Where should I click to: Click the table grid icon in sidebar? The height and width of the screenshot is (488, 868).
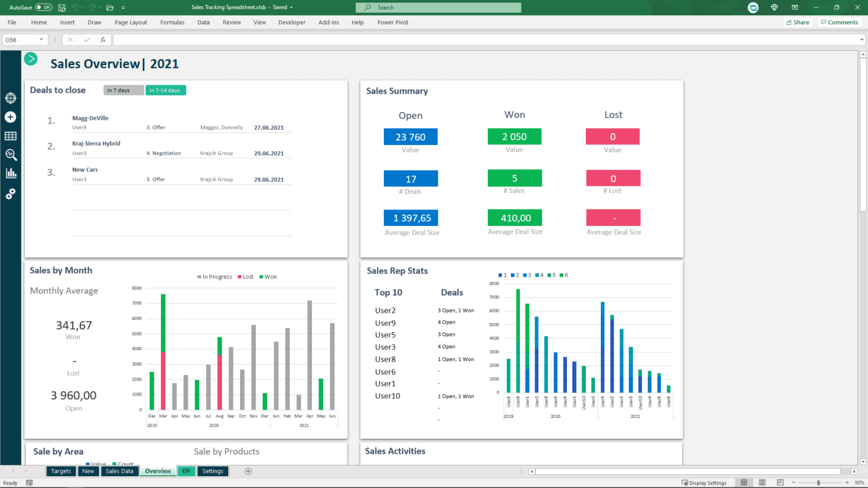(10, 136)
